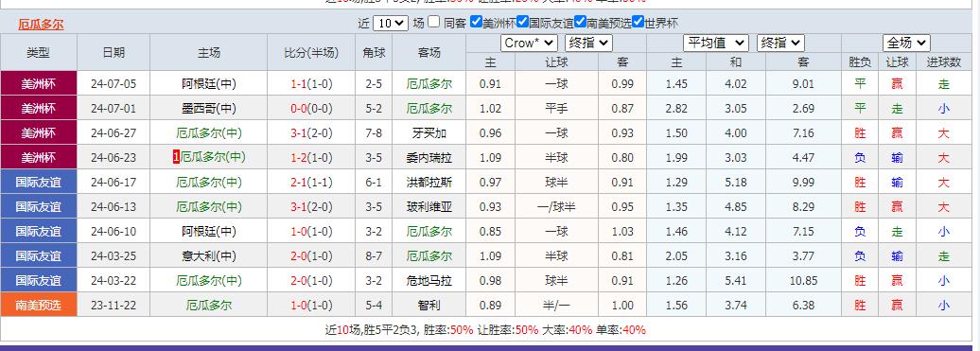Click 国际友谊 label in the 24-06-17 row
The image size is (980, 351).
39,183
